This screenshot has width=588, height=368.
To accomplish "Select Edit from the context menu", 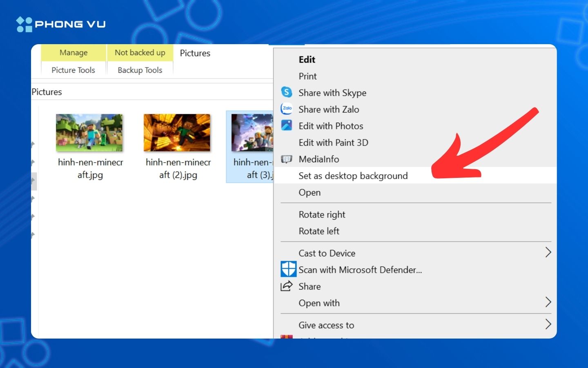I will pos(307,60).
